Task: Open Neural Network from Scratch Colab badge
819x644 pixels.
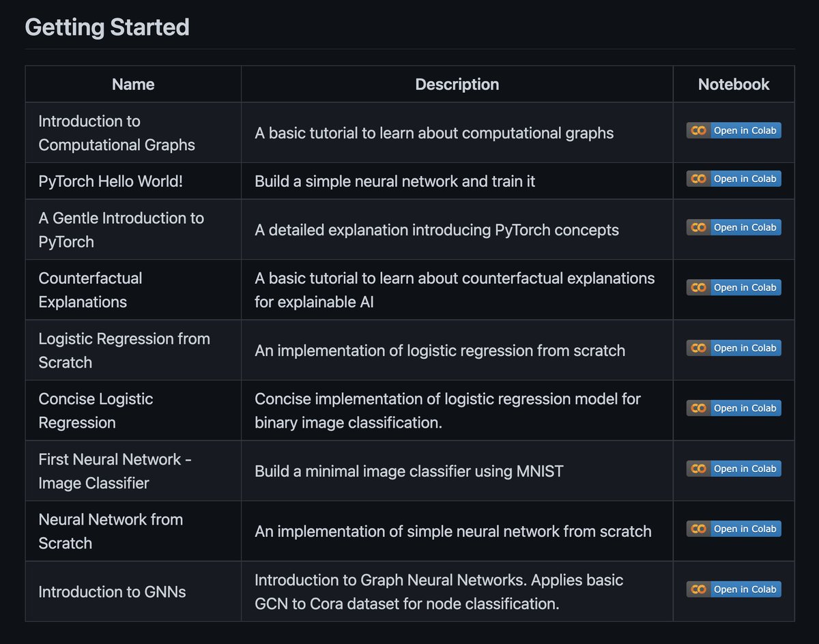Action: [734, 529]
